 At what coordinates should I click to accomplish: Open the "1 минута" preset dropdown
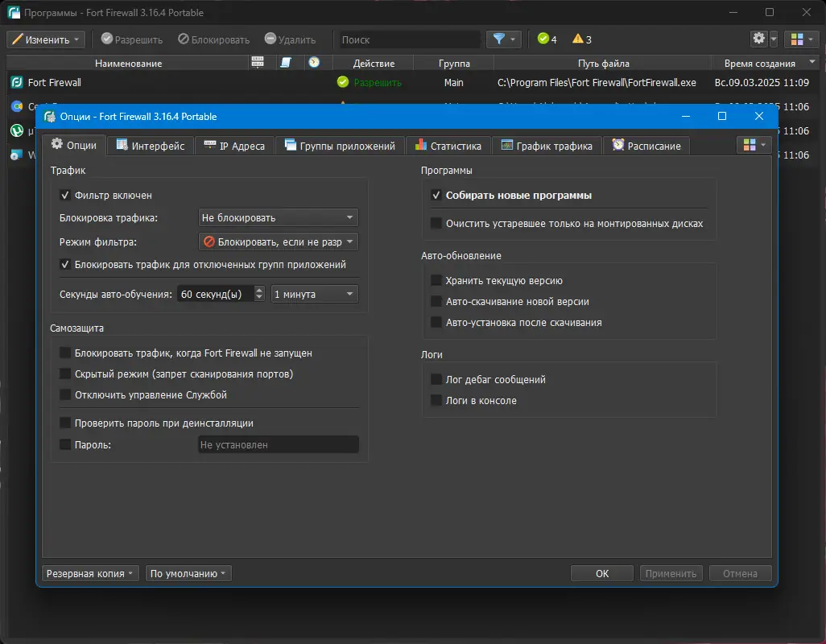tap(315, 294)
